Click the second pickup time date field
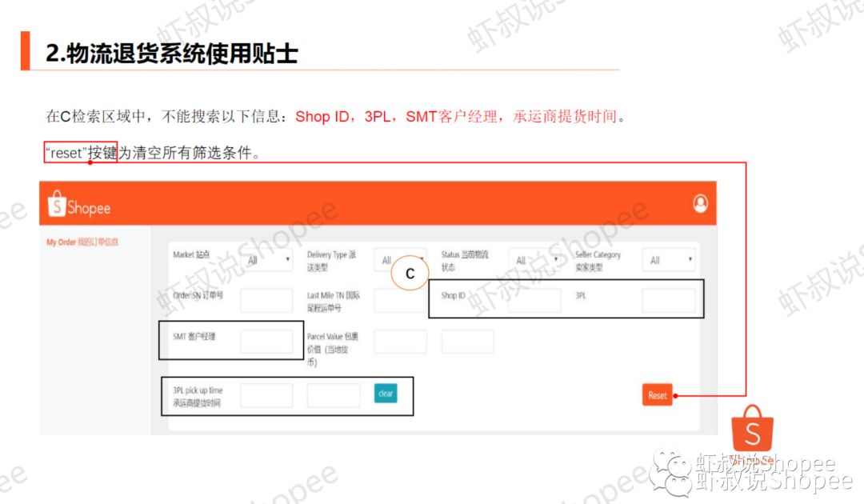Image resolution: width=864 pixels, height=504 pixels. point(334,394)
